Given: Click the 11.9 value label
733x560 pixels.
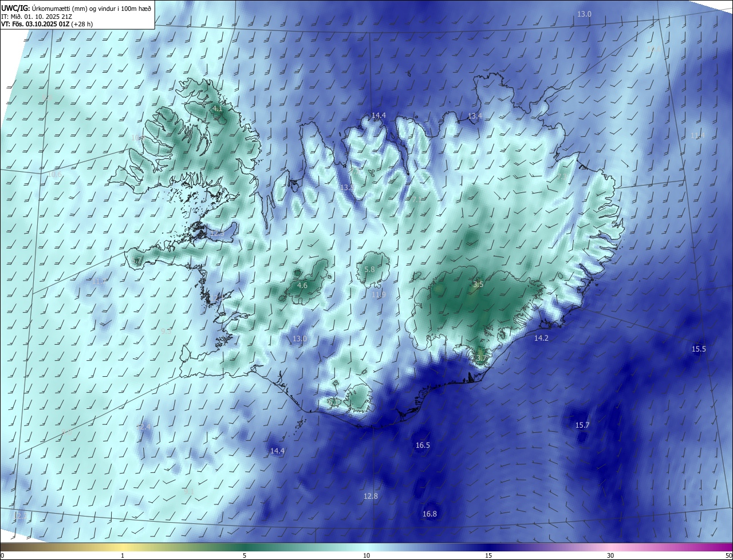Looking at the screenshot, I should (379, 294).
